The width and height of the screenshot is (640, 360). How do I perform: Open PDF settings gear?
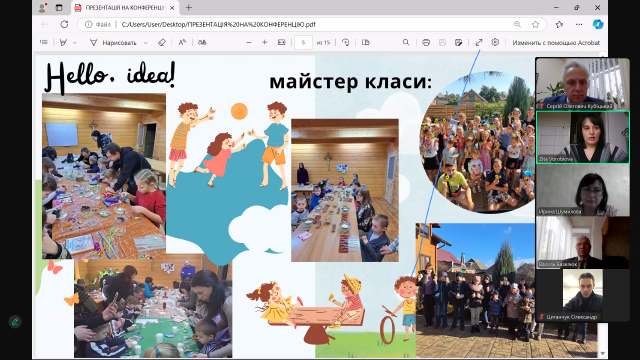495,42
